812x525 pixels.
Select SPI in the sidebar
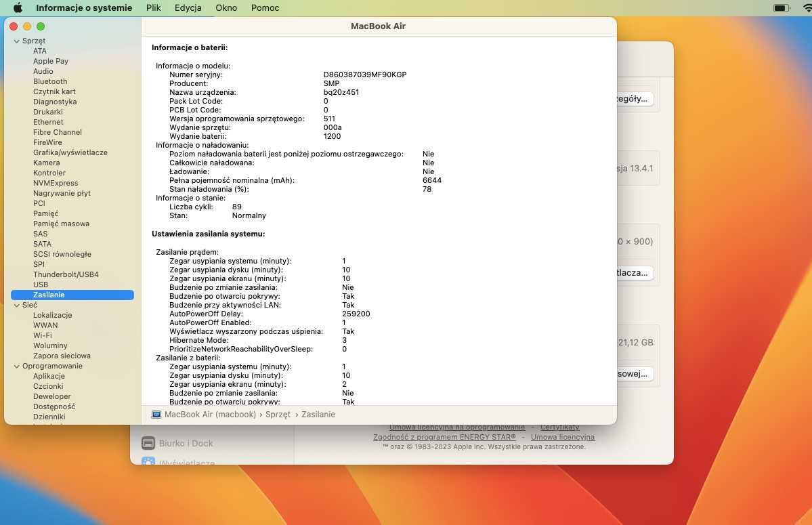(x=39, y=265)
